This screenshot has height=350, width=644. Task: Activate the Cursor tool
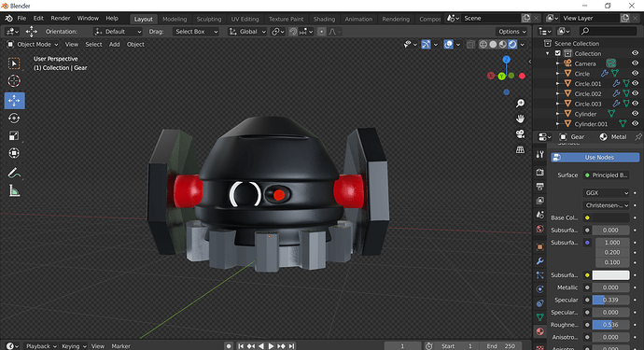pyautogui.click(x=14, y=81)
